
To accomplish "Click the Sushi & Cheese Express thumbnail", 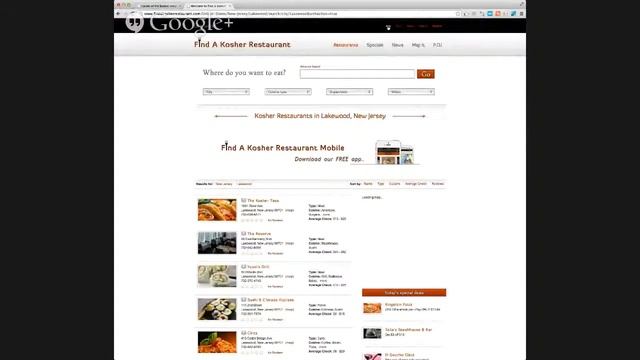I will [x=217, y=309].
